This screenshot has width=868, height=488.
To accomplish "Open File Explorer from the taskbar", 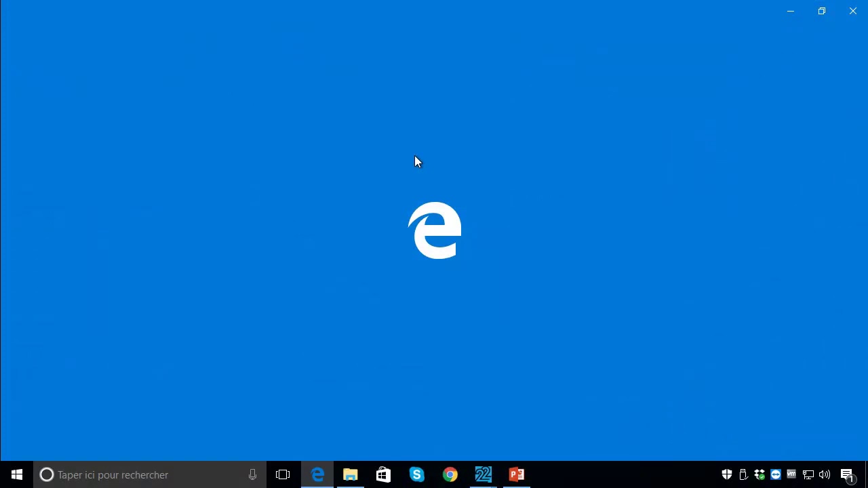I will [x=350, y=474].
